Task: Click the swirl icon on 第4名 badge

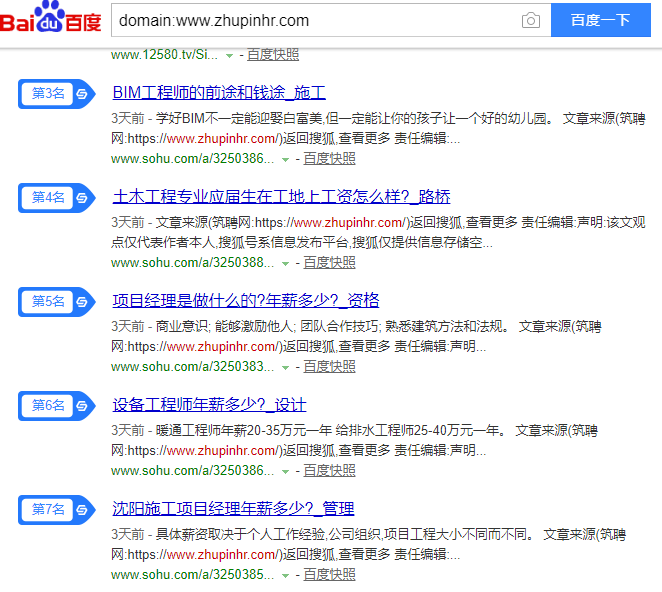Action: [x=82, y=198]
